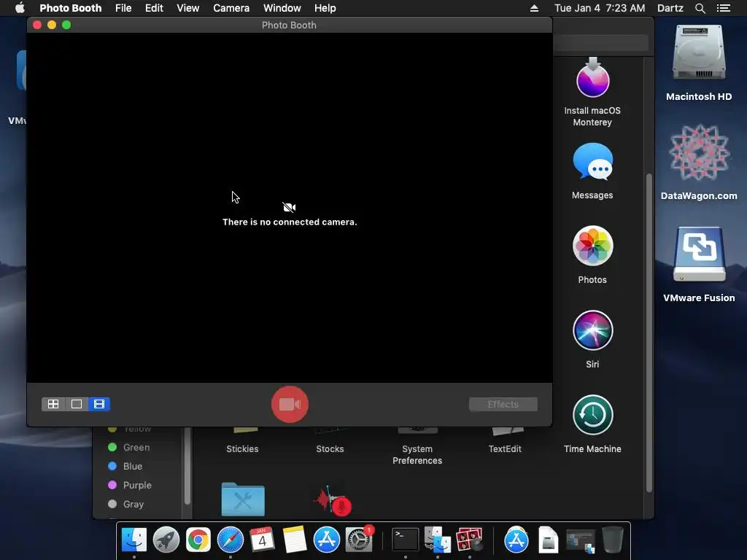Open the Photo Booth application menu
The height and width of the screenshot is (560, 747).
point(71,8)
